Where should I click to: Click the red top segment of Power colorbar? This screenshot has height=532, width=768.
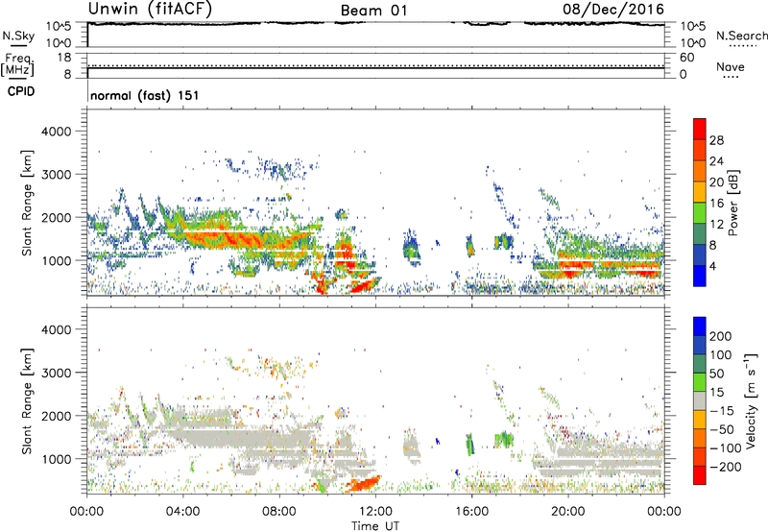click(x=700, y=130)
